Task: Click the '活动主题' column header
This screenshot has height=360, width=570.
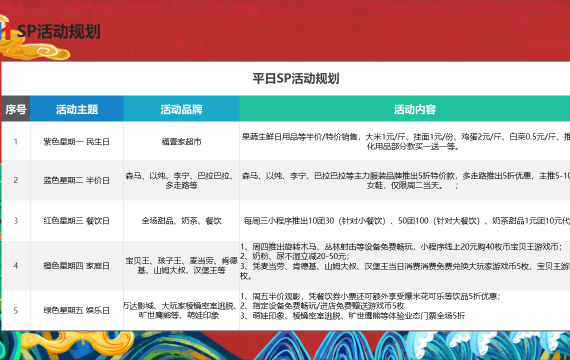Action: point(77,109)
